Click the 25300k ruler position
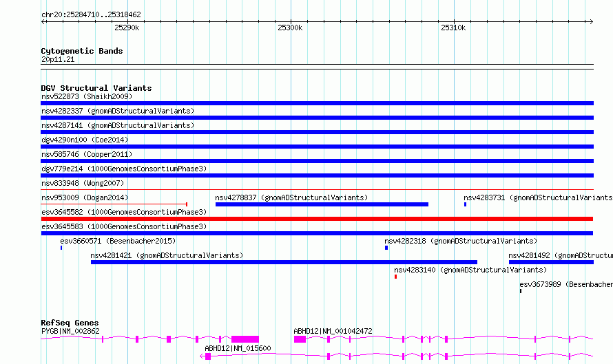This screenshot has width=613, height=364. coord(290,28)
